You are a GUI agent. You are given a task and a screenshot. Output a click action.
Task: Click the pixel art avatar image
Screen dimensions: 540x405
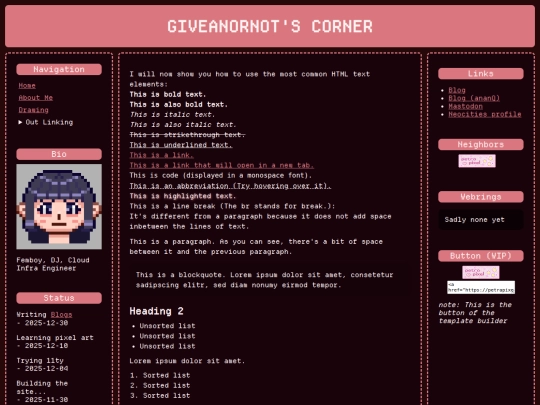tap(59, 207)
